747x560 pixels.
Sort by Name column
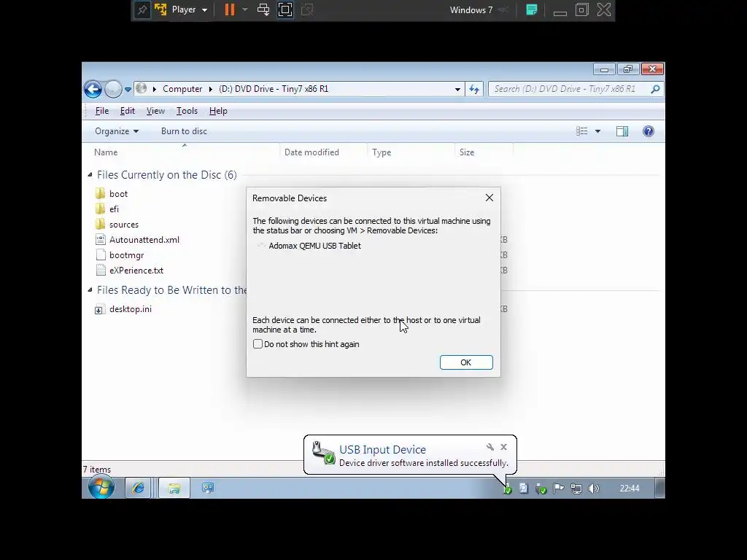(x=185, y=152)
